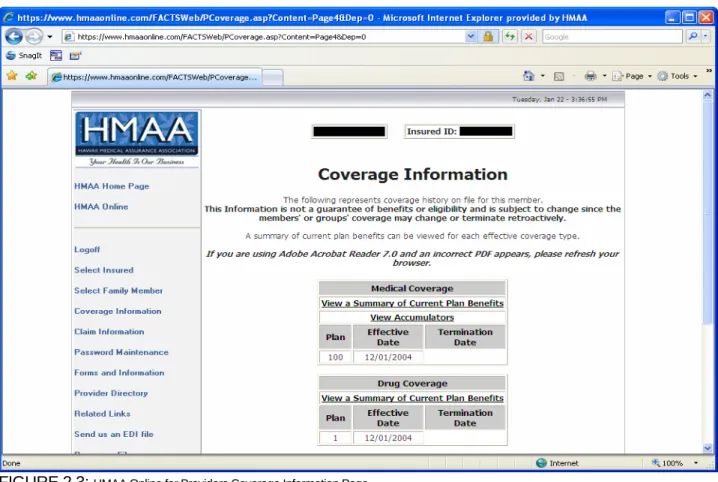
Task: Expand the Home button dropdown arrow
Action: tap(543, 76)
